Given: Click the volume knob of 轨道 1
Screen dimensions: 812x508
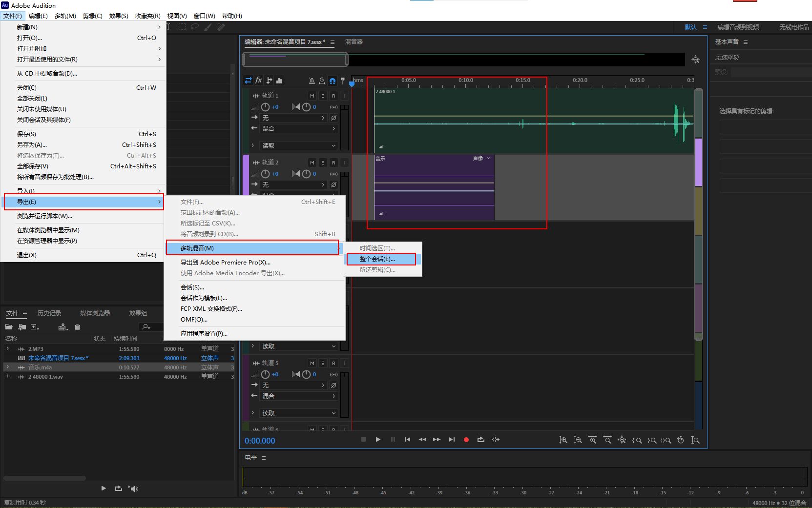Looking at the screenshot, I should tap(265, 107).
